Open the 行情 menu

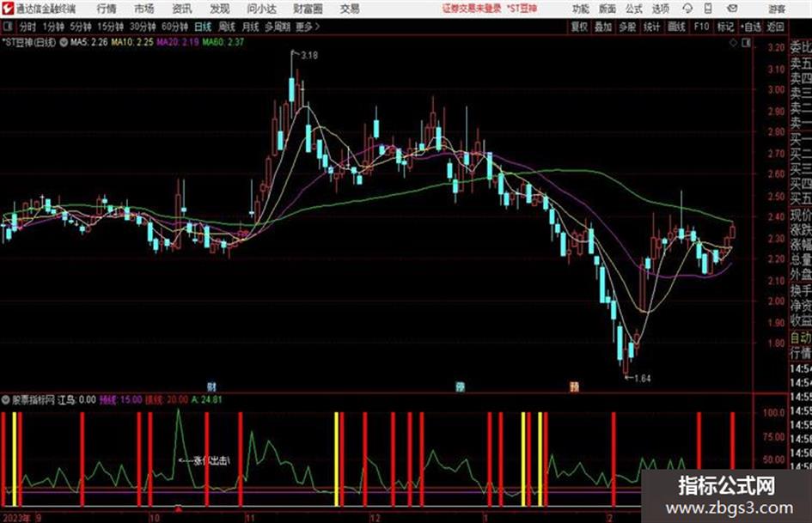(107, 9)
